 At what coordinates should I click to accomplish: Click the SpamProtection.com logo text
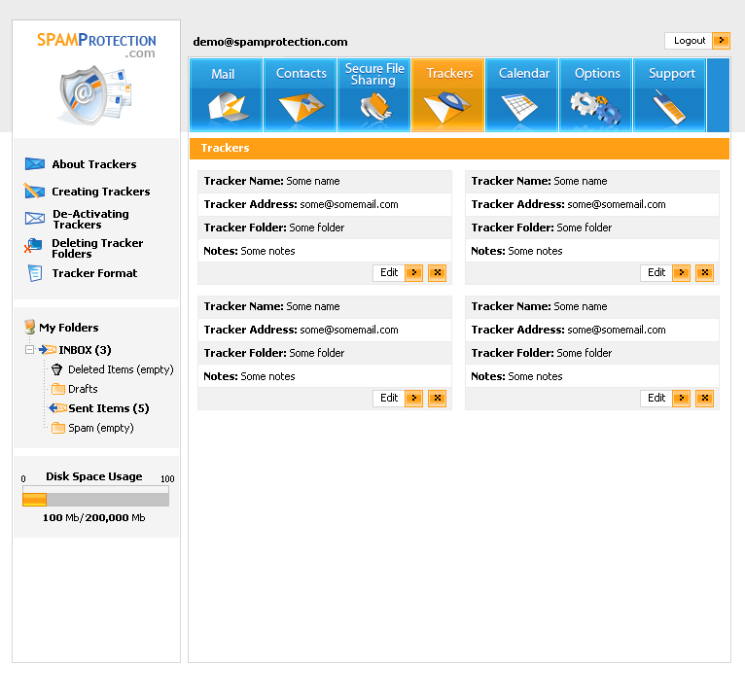pos(96,45)
